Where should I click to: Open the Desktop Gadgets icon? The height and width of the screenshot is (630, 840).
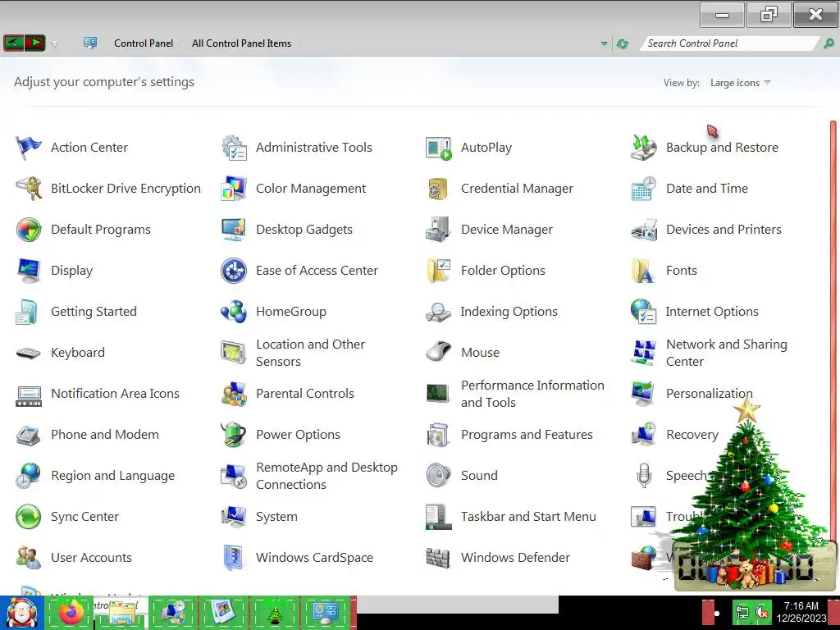point(234,230)
